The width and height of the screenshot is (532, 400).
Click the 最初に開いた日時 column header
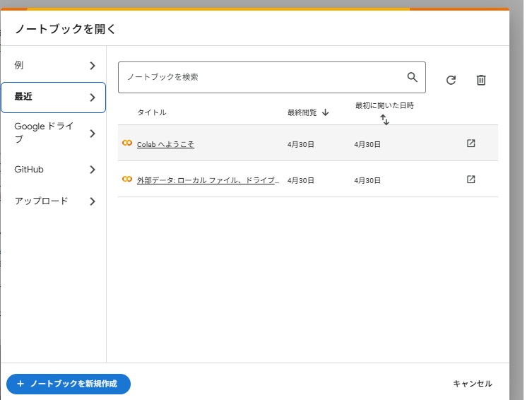click(384, 105)
